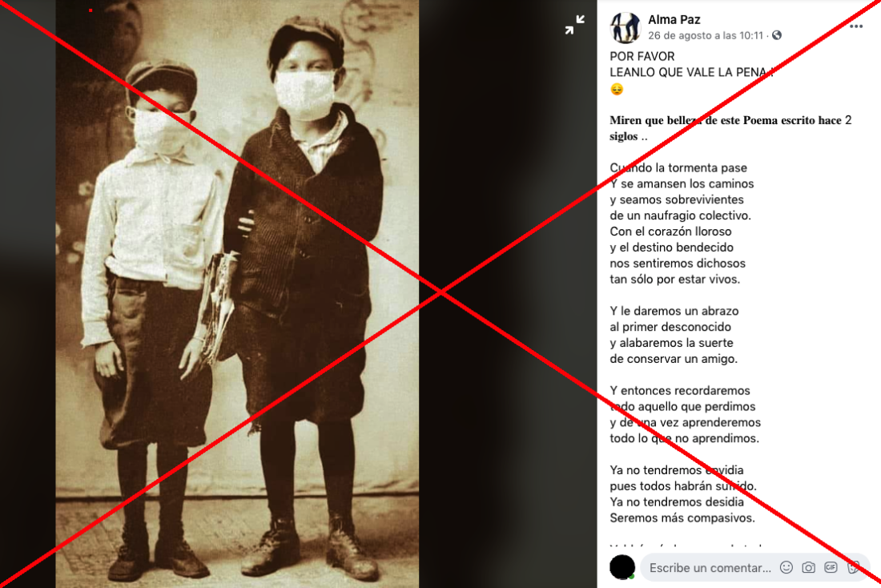This screenshot has width=881, height=588.
Task: Click the globe public privacy icon
Action: click(777, 35)
